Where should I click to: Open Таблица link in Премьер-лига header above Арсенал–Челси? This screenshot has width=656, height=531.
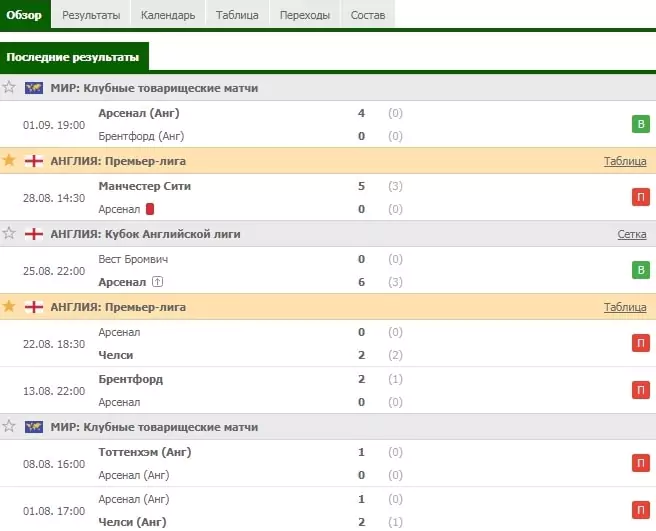(625, 307)
